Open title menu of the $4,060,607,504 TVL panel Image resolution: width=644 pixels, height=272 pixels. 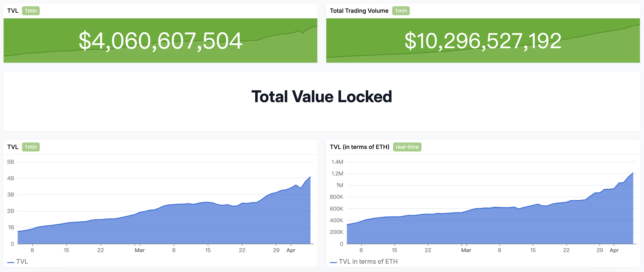click(x=13, y=11)
